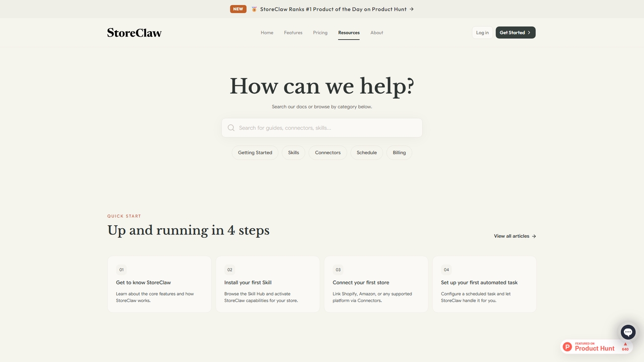644x362 pixels.
Task: Open the Features nav item
Action: click(x=293, y=33)
